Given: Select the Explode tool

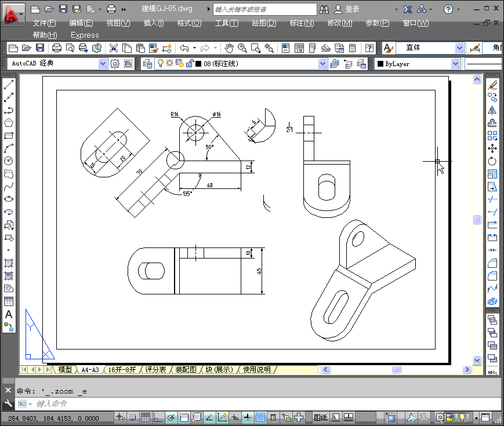Looking at the screenshot, I should point(492,301).
